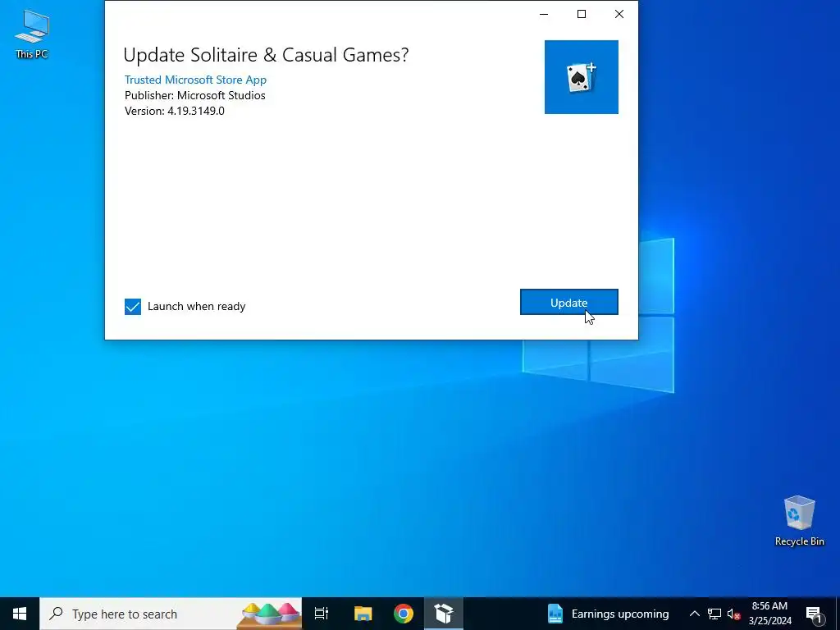Uncheck the Launch when ready checkbox

click(133, 307)
